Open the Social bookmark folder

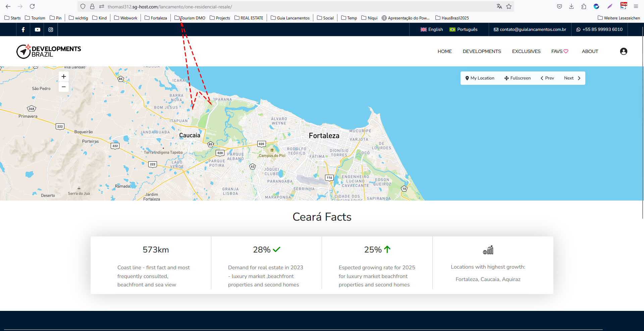point(325,18)
